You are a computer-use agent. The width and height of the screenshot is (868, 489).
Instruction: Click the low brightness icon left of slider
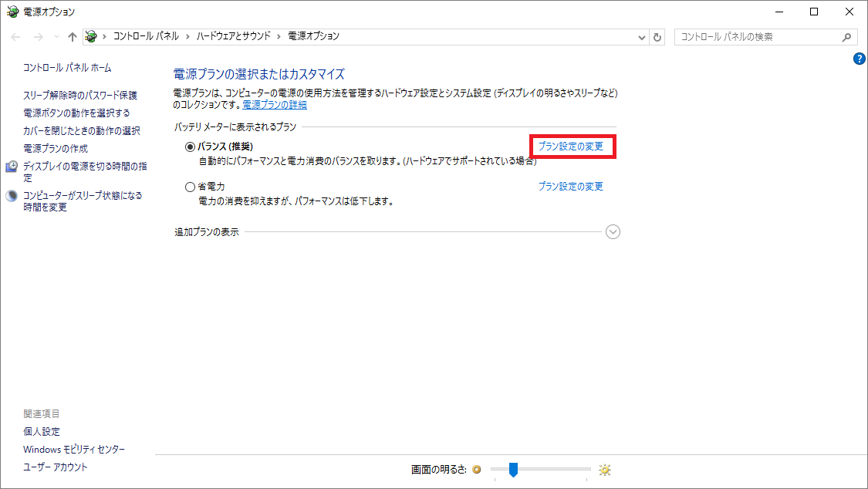click(x=476, y=470)
